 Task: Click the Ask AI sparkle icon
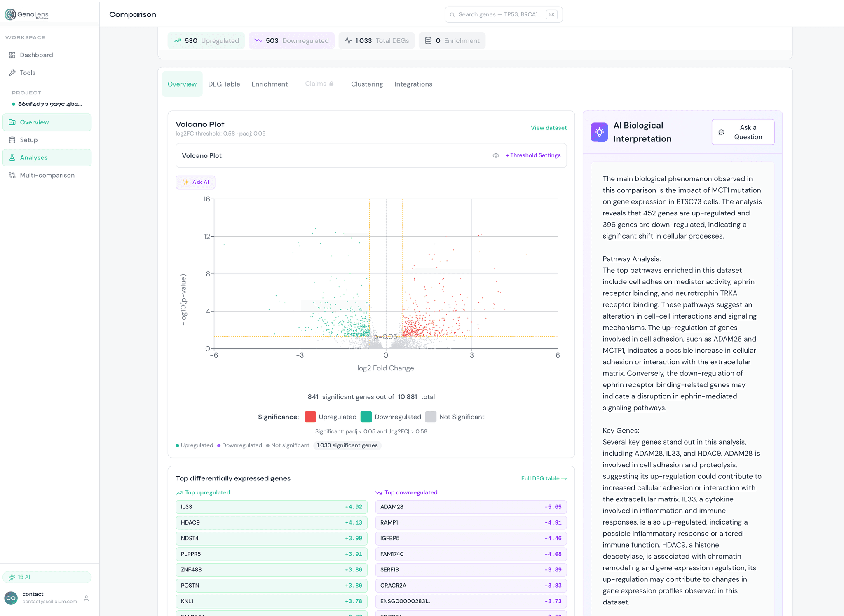pos(186,182)
